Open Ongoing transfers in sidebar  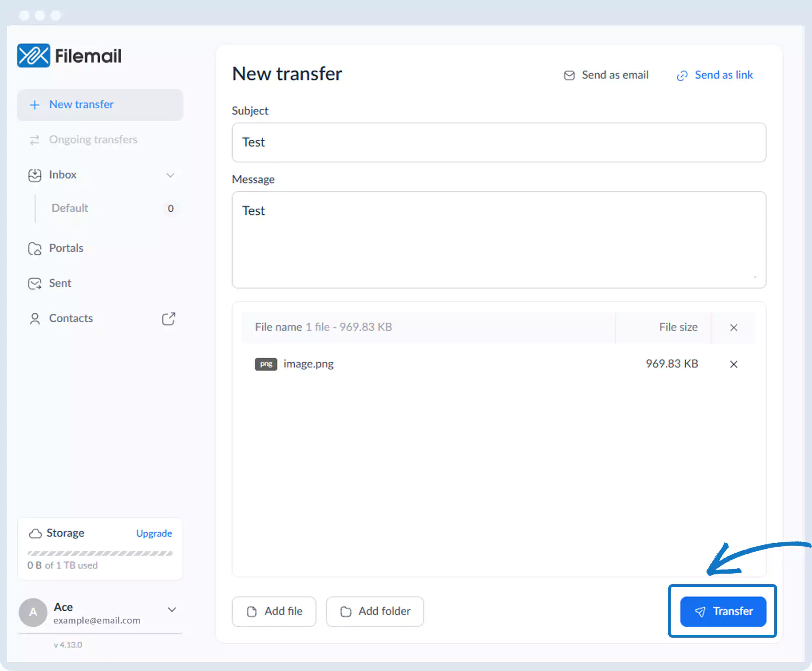tap(93, 140)
